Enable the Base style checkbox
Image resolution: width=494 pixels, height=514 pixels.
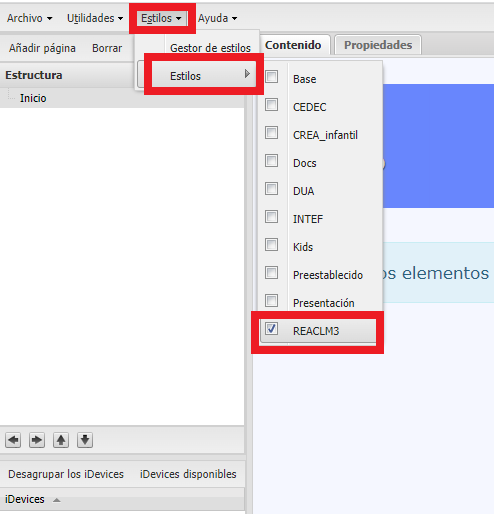click(271, 76)
